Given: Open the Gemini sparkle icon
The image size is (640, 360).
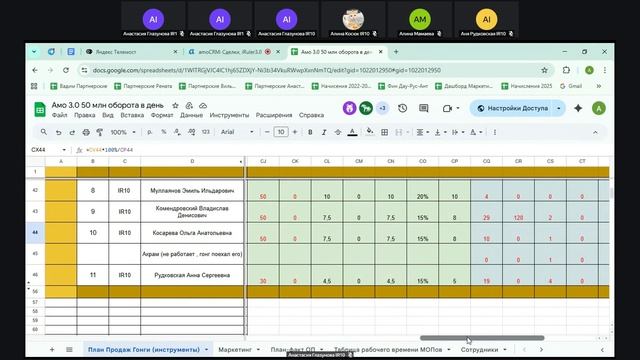Looking at the screenshot, I should pyautogui.click(x=578, y=108).
